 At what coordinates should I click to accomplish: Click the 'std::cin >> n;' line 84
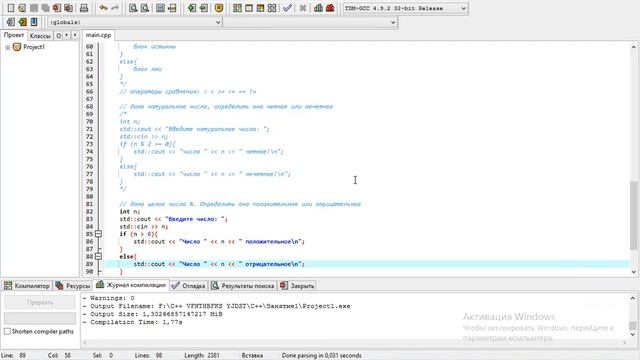[144, 227]
